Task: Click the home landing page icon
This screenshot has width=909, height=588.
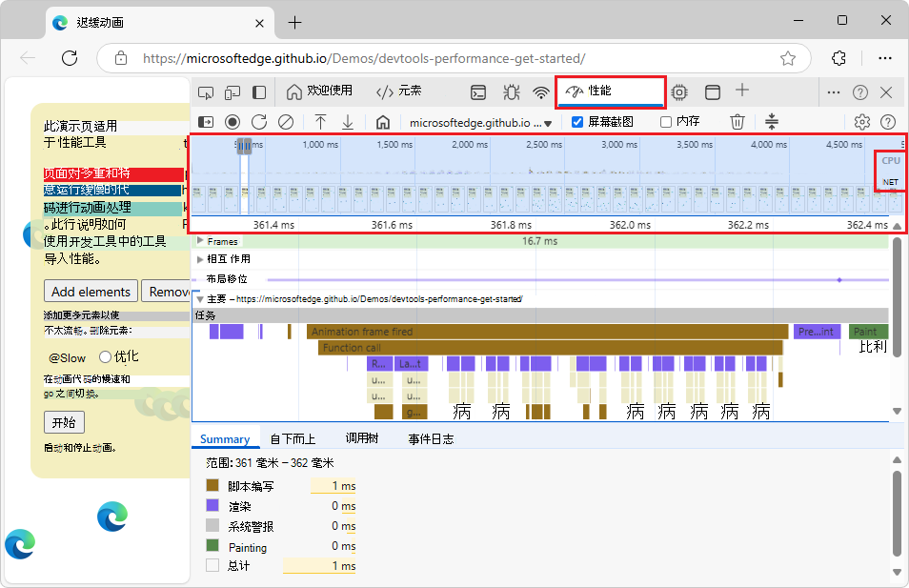Action: point(383,122)
